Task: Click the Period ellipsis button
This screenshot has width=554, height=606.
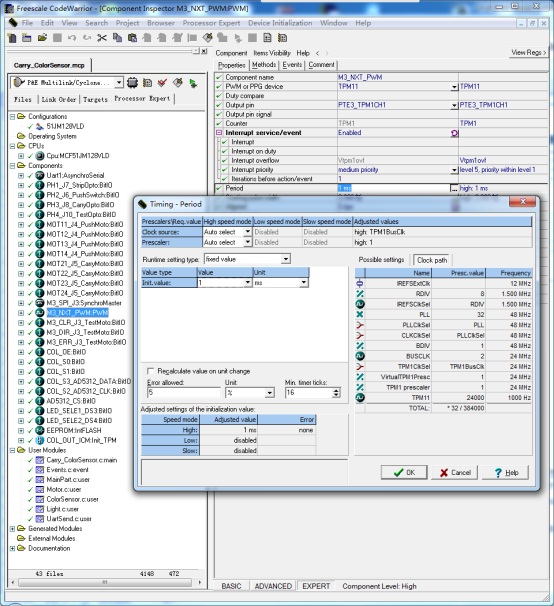Action: coord(454,188)
